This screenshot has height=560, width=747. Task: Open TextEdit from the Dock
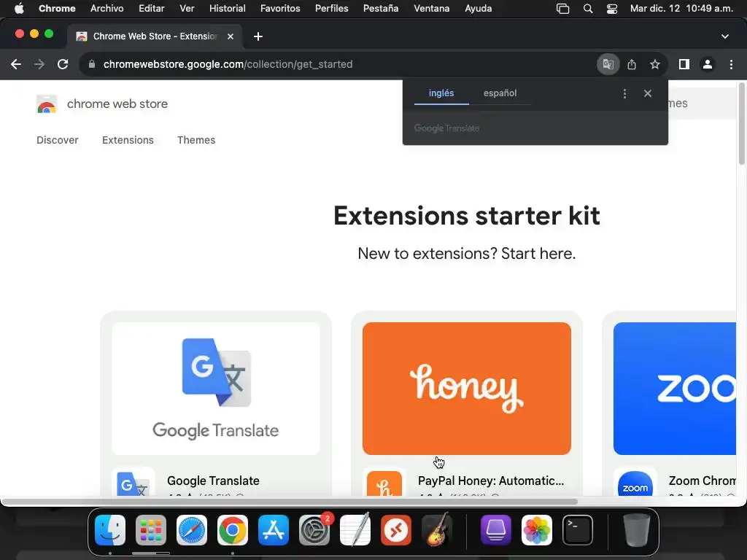(355, 530)
